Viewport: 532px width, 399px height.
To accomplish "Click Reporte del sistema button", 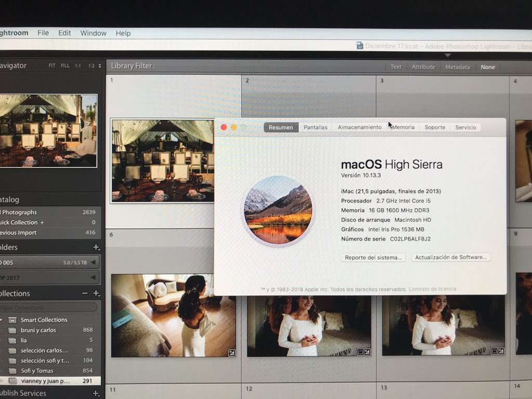I will click(373, 258).
